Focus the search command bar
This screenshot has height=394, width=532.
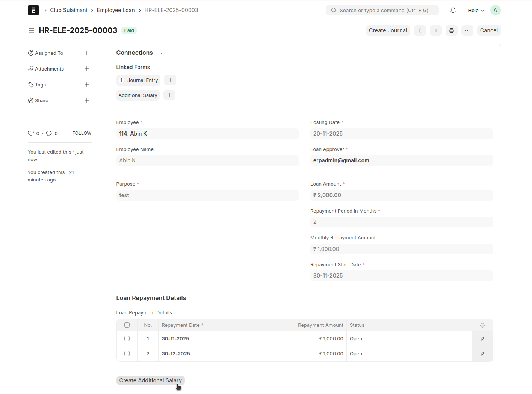point(383,11)
